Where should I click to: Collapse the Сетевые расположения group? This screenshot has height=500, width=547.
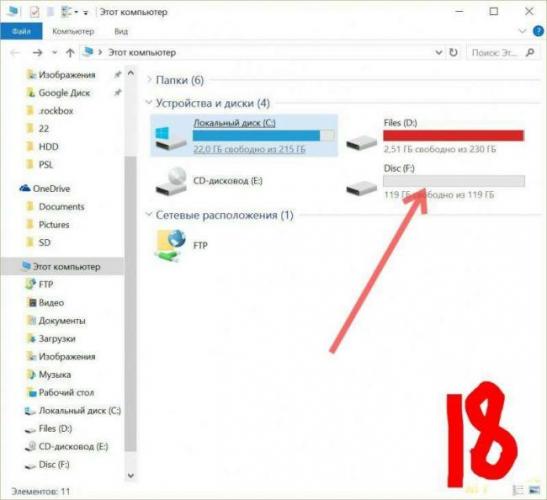(x=149, y=215)
